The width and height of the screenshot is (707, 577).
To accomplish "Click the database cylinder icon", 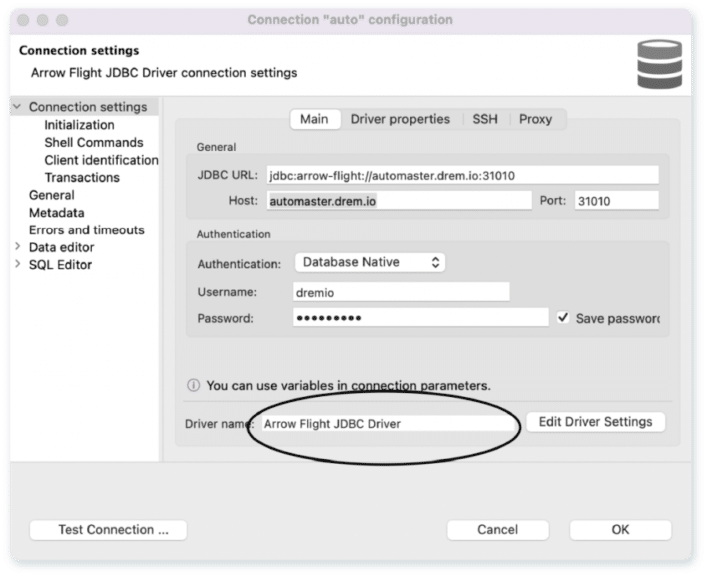I will click(659, 64).
